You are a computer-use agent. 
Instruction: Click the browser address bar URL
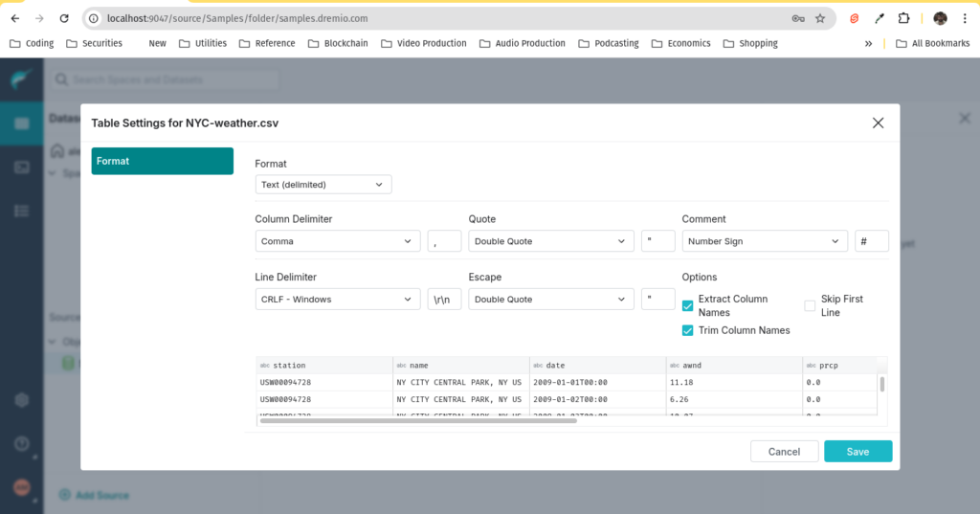[237, 18]
